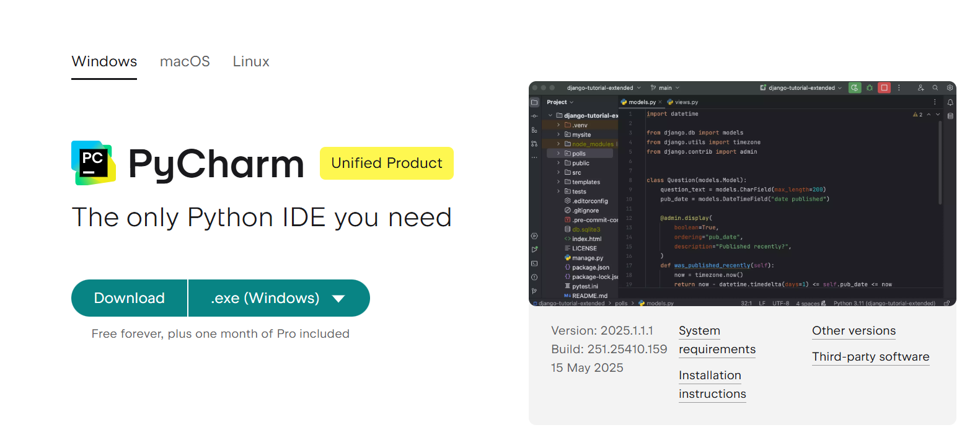The image size is (980, 435).
Task: Click the Unified Product badge
Action: [x=387, y=163]
